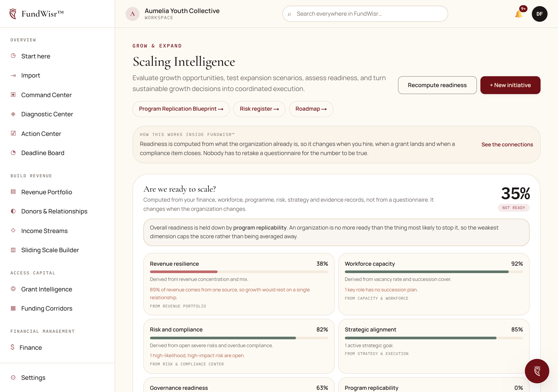
Task: Click the Scaling Intelligence page heading
Action: coord(184,62)
